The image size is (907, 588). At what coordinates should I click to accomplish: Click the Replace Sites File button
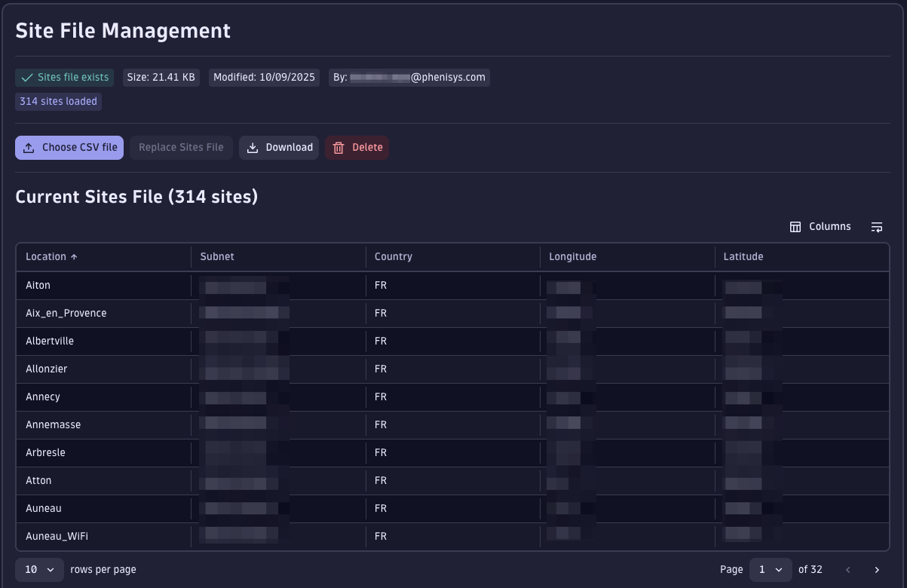(181, 147)
